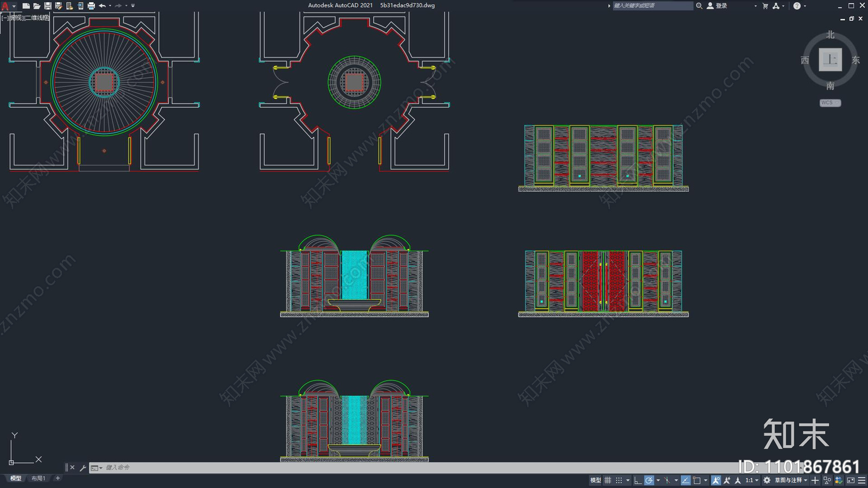Click the Open file folder icon

(x=36, y=6)
